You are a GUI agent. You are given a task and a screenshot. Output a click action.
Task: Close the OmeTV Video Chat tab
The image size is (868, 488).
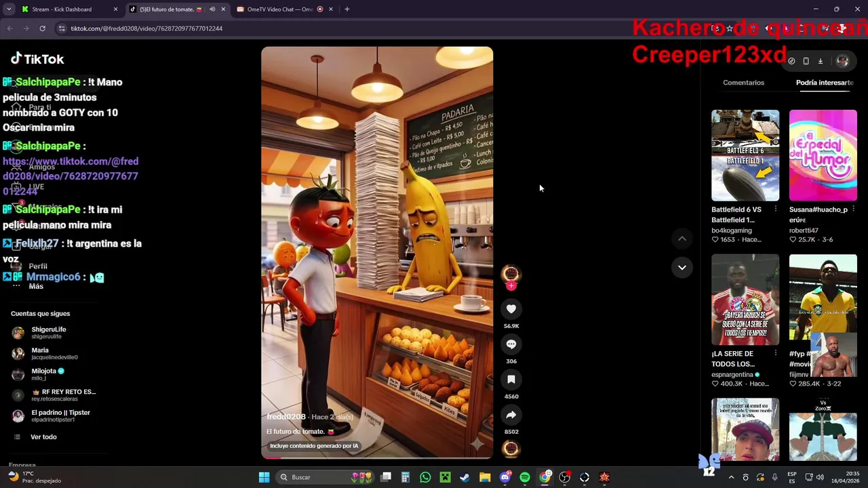pos(330,9)
